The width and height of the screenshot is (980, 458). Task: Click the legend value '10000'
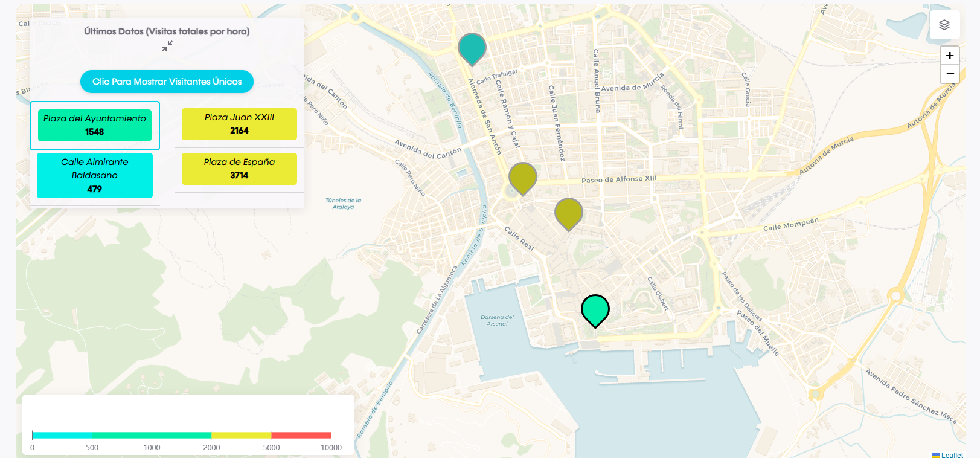coord(331,448)
